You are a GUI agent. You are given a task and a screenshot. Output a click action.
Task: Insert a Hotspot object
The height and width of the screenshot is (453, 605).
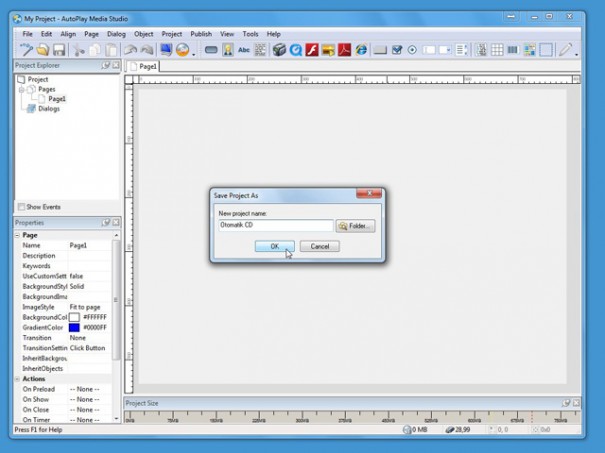tap(546, 50)
